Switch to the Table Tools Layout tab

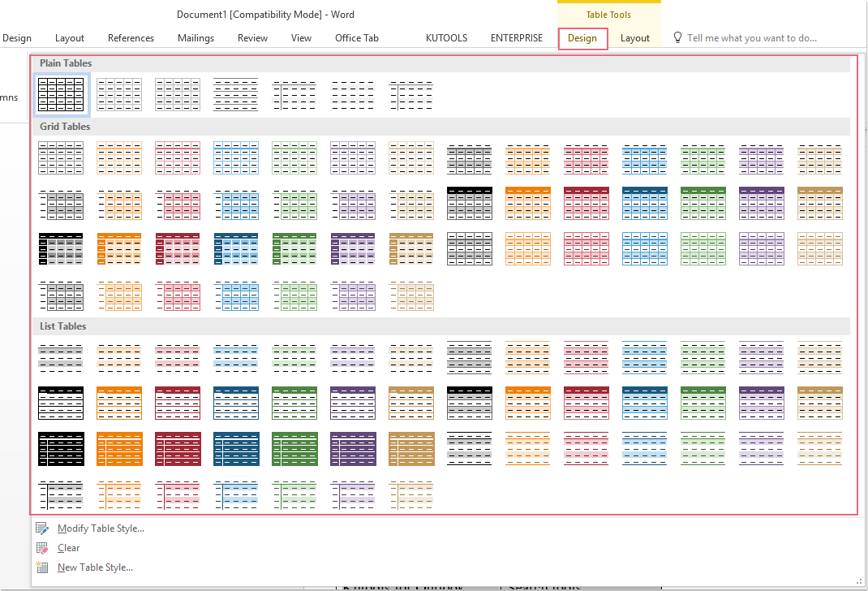tap(635, 38)
